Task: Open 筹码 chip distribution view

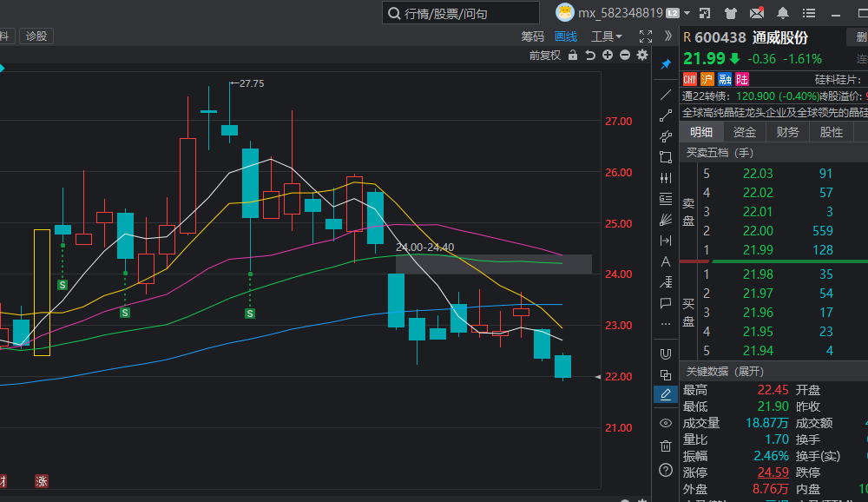Action: [533, 36]
